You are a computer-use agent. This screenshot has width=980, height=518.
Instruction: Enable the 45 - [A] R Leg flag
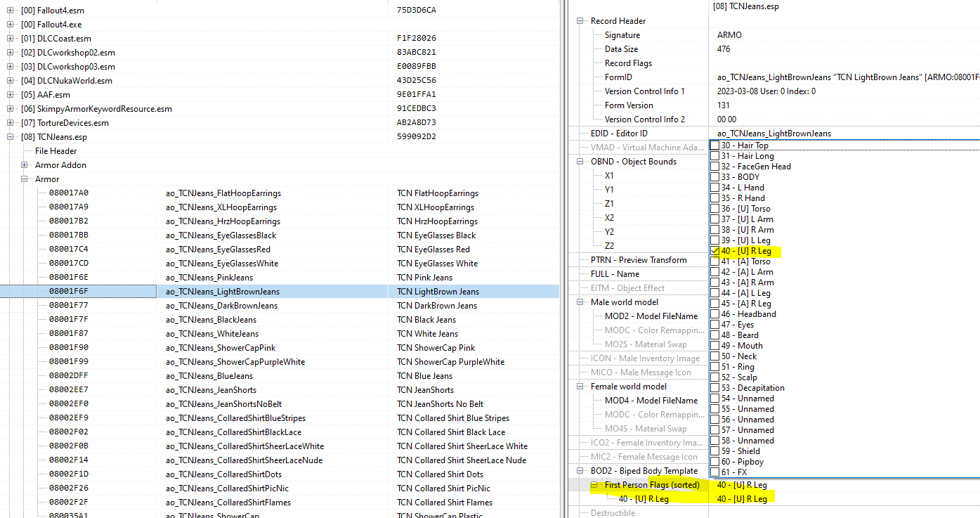point(715,304)
